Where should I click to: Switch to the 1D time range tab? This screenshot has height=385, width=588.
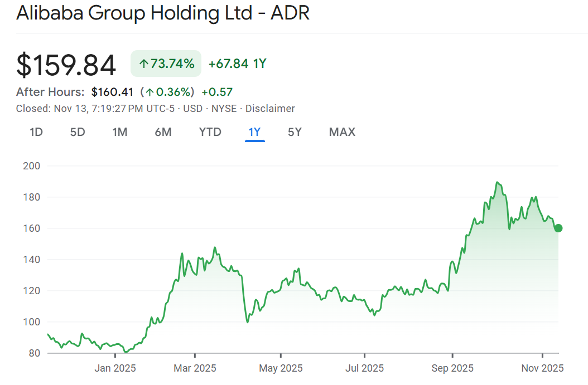[x=36, y=132]
